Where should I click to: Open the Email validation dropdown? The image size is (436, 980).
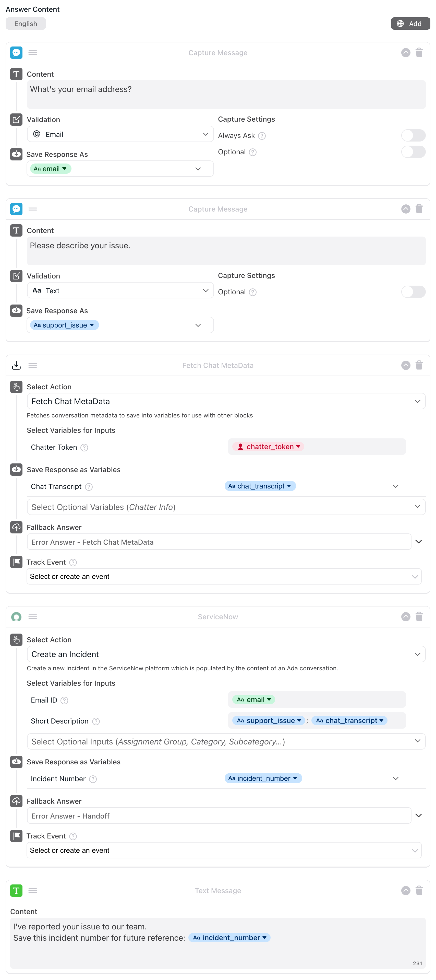pos(120,134)
